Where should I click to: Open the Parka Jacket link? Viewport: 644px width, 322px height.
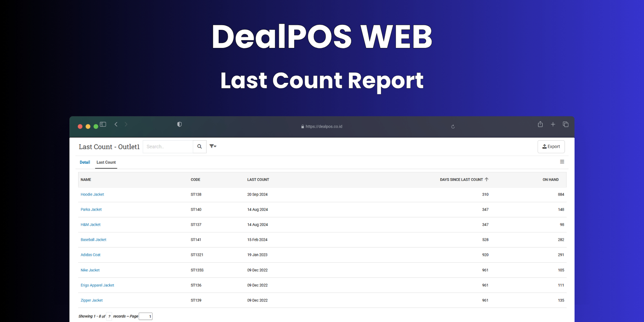(91, 209)
